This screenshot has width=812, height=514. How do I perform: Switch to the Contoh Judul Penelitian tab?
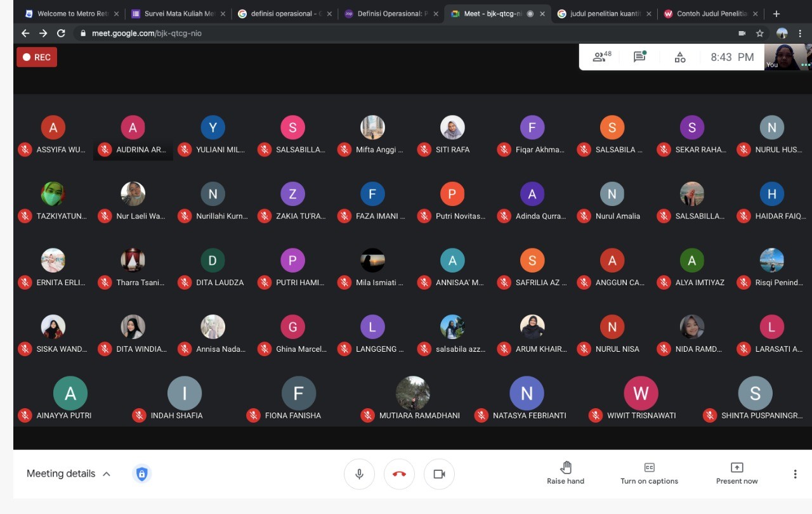pyautogui.click(x=710, y=13)
